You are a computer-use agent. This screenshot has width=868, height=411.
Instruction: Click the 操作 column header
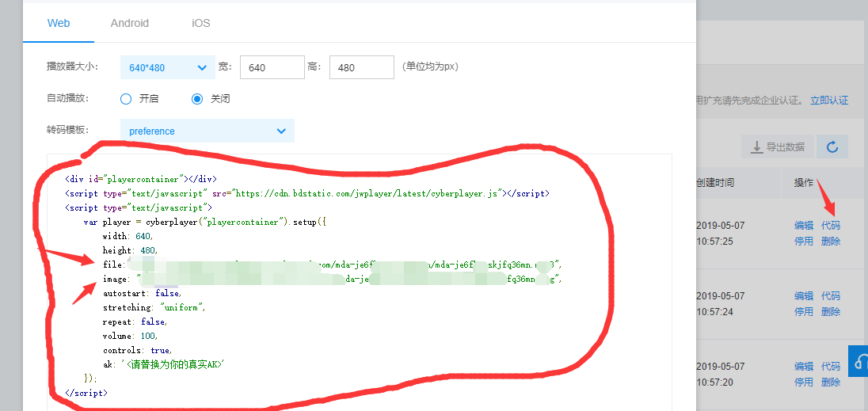pyautogui.click(x=804, y=183)
